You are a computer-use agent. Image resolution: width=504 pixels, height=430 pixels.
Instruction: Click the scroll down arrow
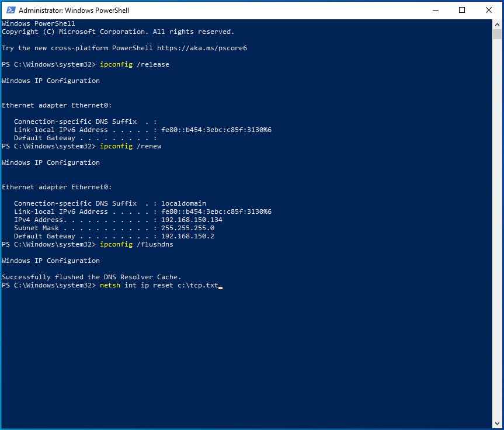498,423
